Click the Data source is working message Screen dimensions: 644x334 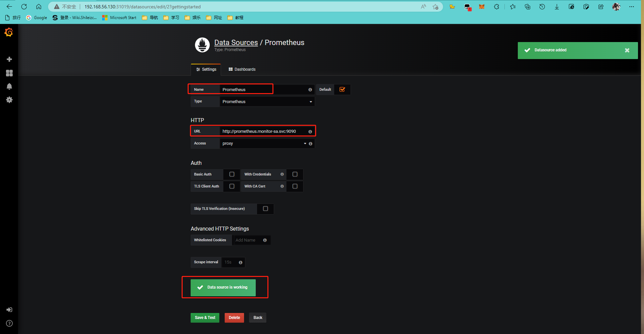[x=223, y=288]
